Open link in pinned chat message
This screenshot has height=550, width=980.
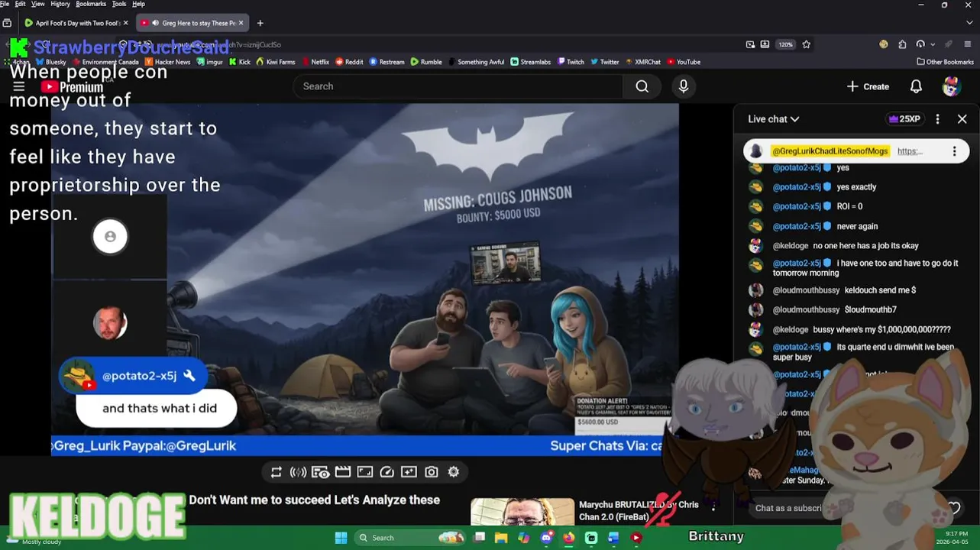(910, 151)
